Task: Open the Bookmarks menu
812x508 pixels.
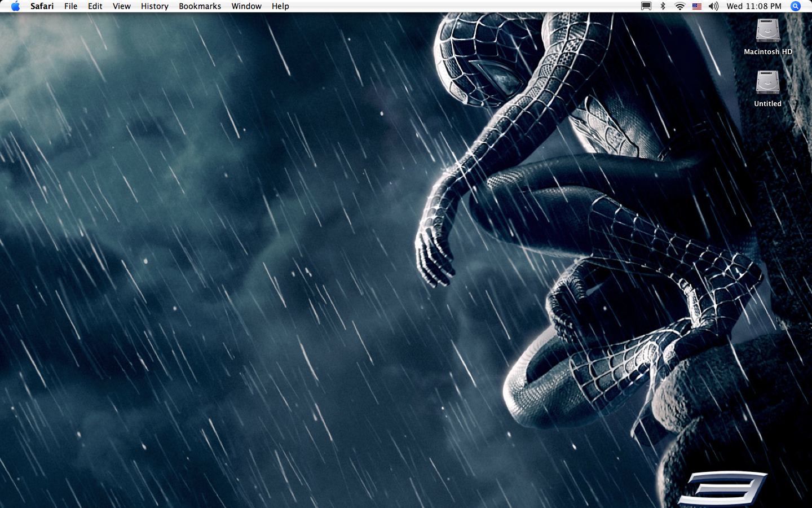Action: pos(200,6)
